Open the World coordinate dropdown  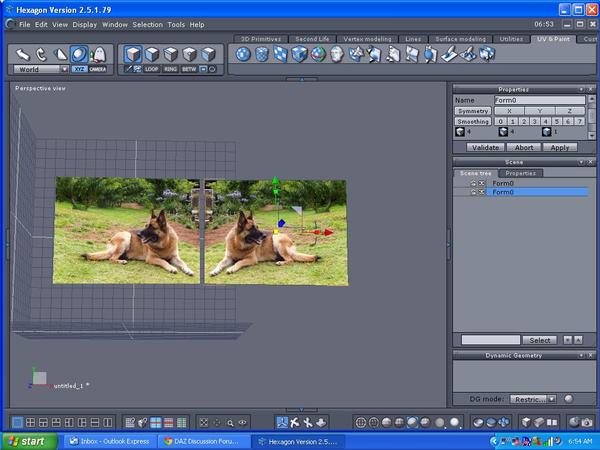click(x=41, y=69)
